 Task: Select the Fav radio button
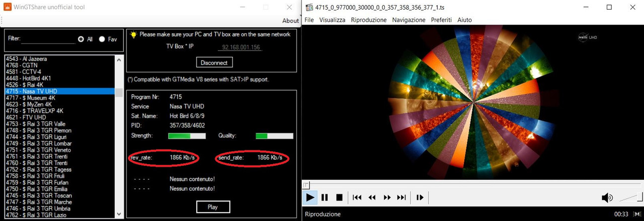pos(102,39)
